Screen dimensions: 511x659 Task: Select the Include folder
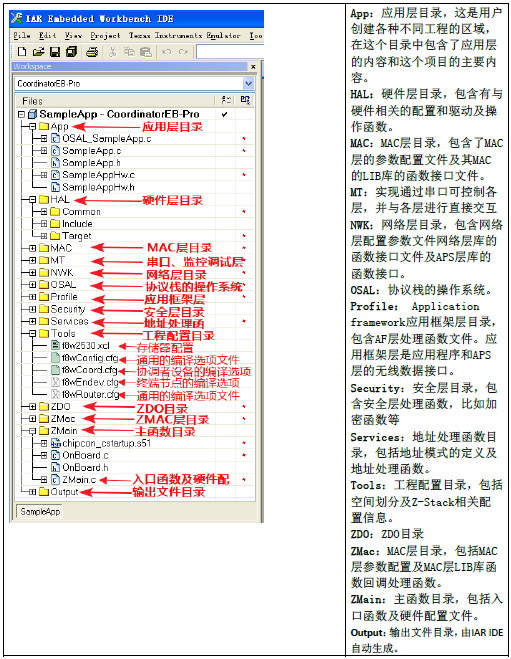click(x=77, y=224)
